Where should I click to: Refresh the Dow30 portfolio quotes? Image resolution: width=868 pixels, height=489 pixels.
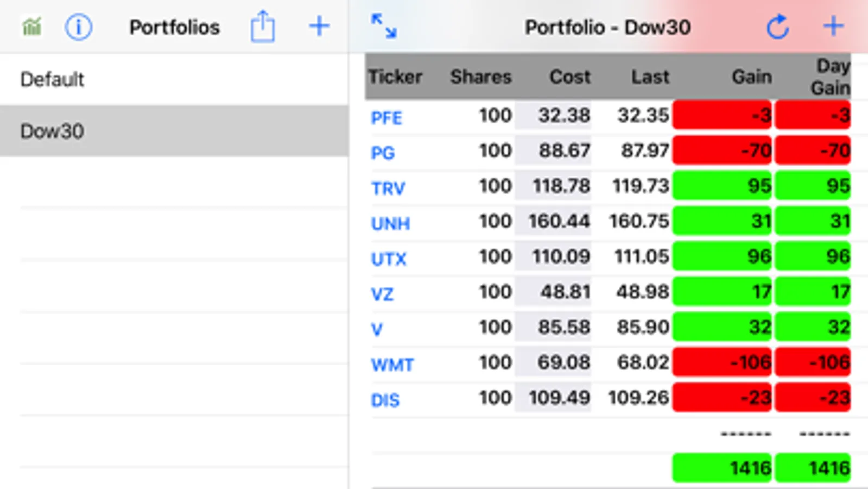[777, 27]
